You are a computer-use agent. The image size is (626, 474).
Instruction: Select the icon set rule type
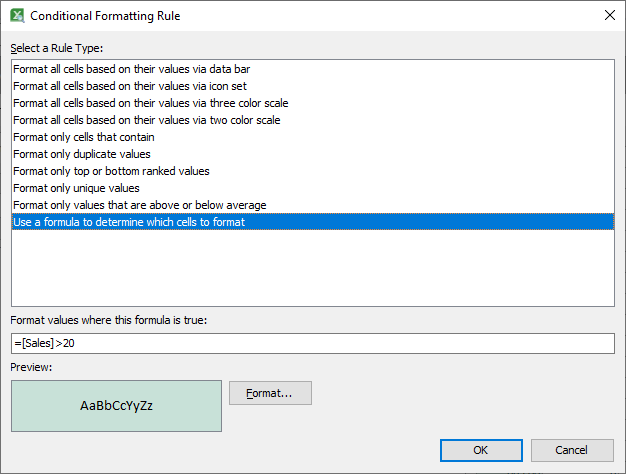tap(313, 86)
